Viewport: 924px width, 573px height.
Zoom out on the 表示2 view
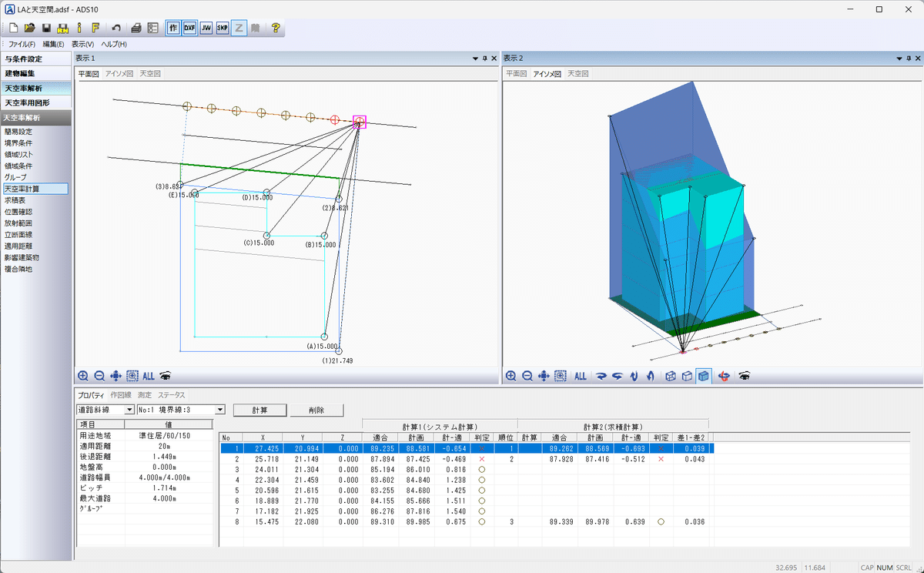(x=527, y=376)
